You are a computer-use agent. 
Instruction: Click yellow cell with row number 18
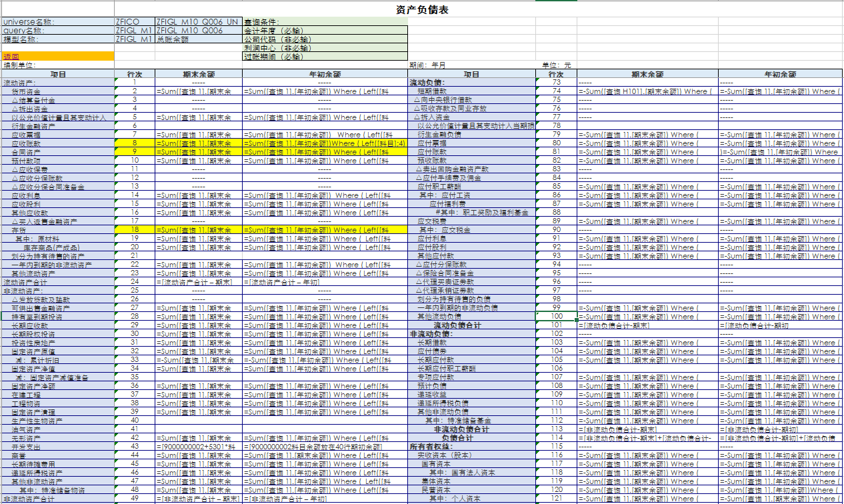pyautogui.click(x=135, y=230)
